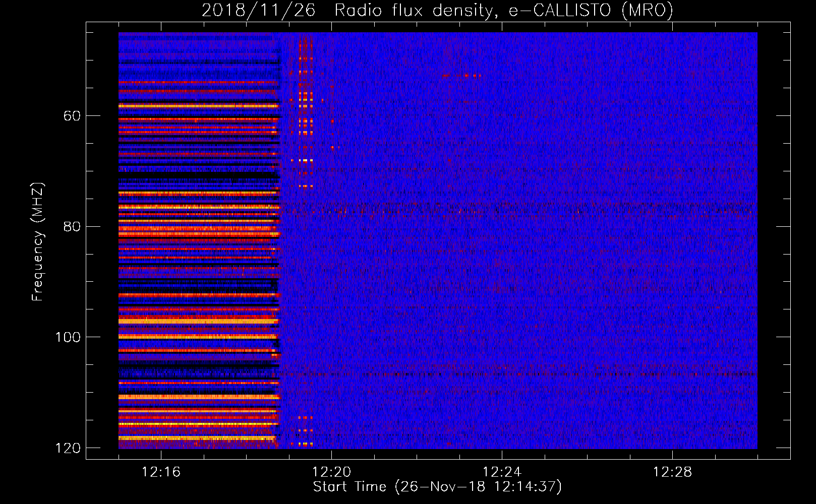Click the 80 MHz frequency tick label
The width and height of the screenshot is (816, 504).
tap(72, 226)
